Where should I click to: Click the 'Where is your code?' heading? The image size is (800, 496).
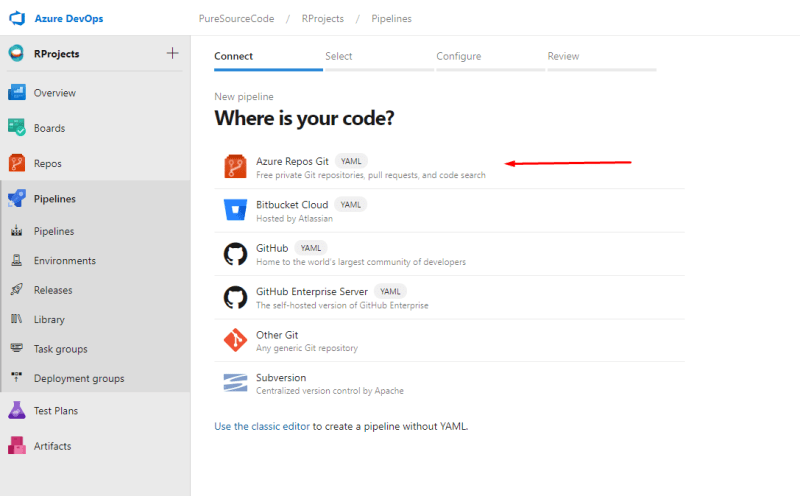coord(304,118)
